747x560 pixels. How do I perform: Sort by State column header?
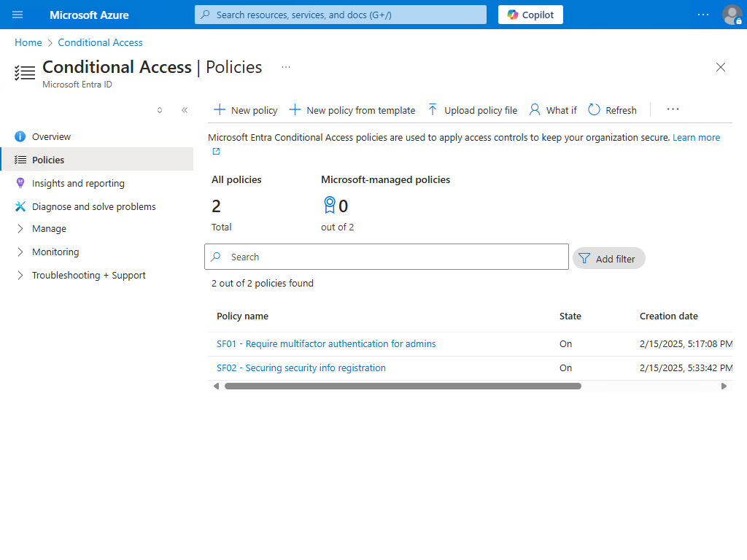[570, 316]
